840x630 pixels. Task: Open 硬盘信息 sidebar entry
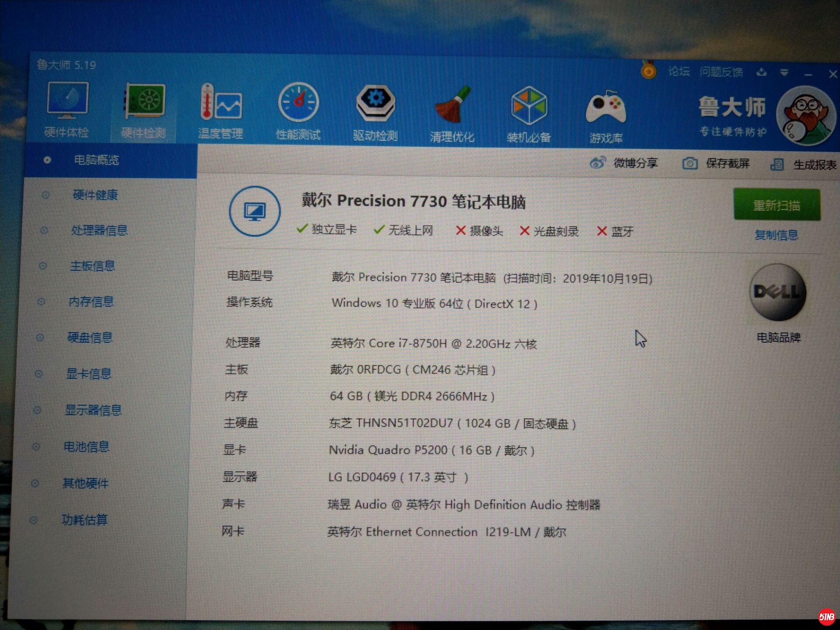(90, 337)
